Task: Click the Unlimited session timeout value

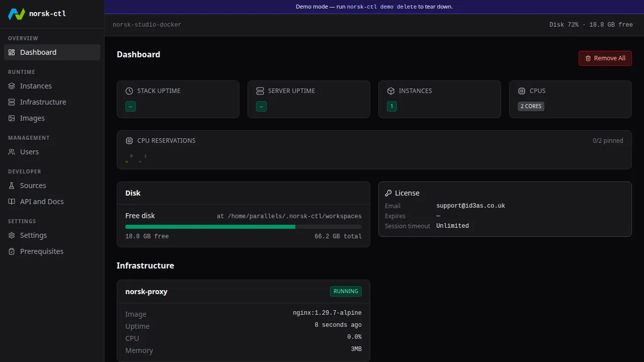Action: coord(452,226)
